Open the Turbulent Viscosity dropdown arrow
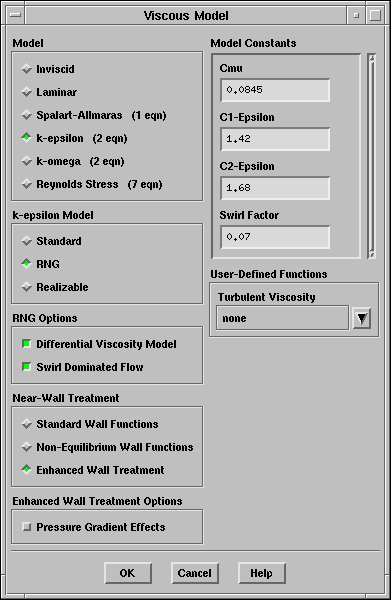Screen dimensions: 391x600 point(362,318)
